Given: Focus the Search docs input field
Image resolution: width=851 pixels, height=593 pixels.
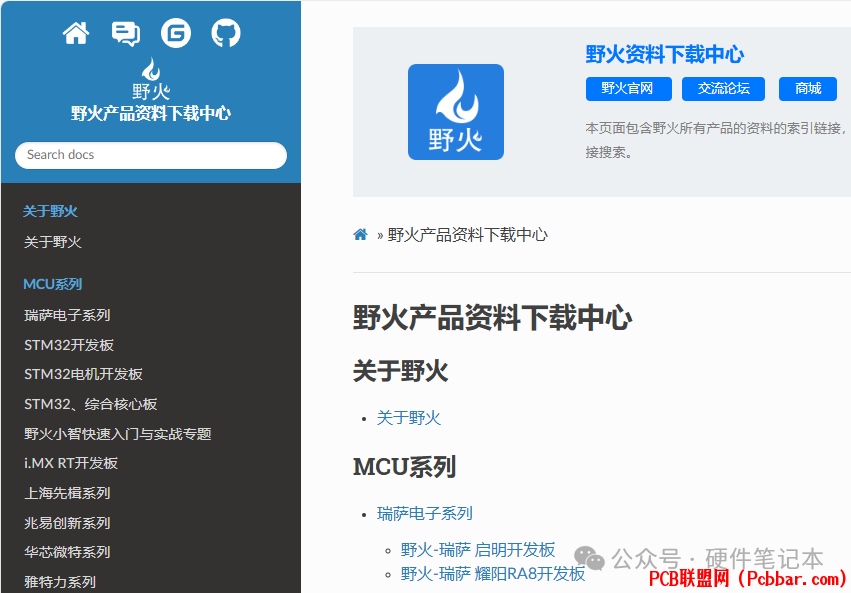Looking at the screenshot, I should tap(151, 155).
